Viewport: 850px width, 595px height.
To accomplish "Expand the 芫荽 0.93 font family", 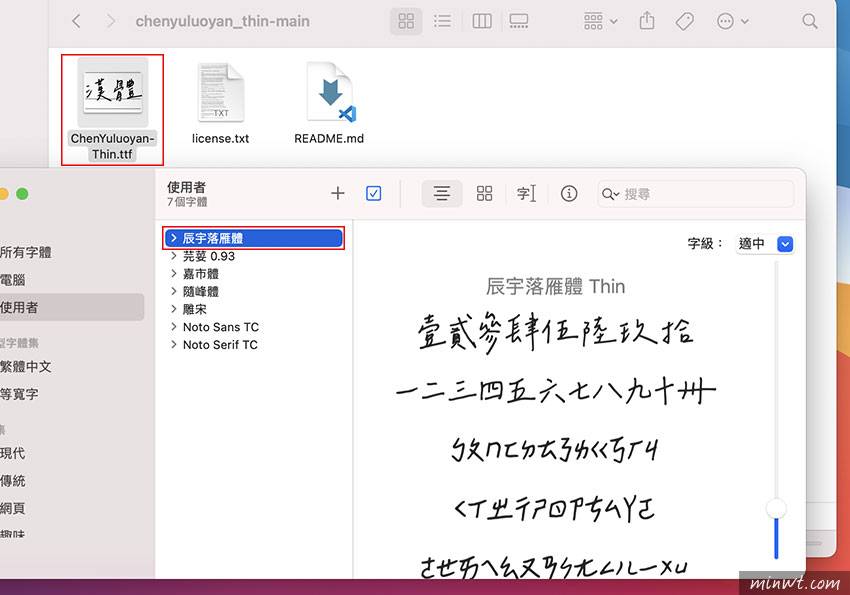I will pyautogui.click(x=173, y=256).
